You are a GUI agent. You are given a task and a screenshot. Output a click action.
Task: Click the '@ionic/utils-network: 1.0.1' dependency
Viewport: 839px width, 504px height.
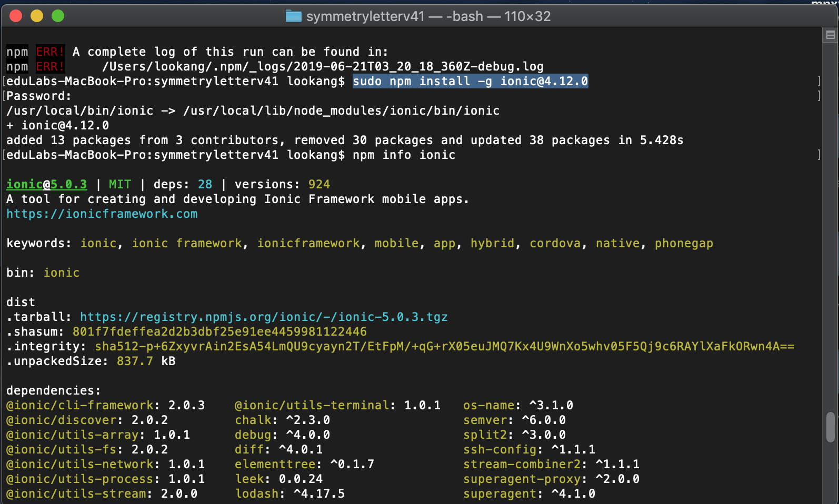106,465
